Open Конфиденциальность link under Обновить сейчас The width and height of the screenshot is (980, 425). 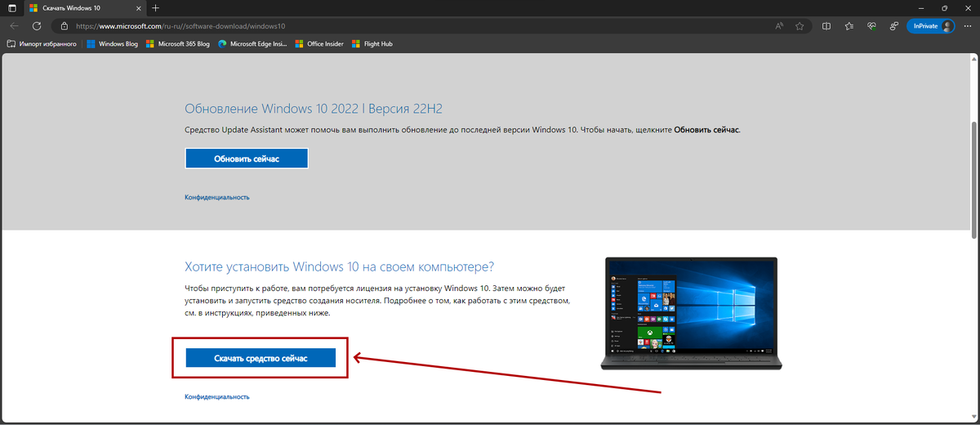(x=217, y=197)
